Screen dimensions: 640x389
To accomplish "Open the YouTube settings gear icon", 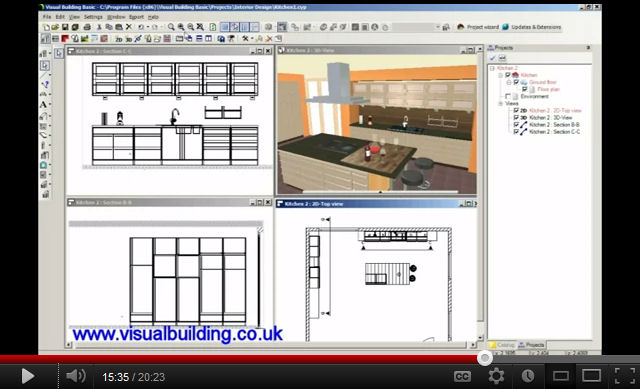I will coord(496,376).
